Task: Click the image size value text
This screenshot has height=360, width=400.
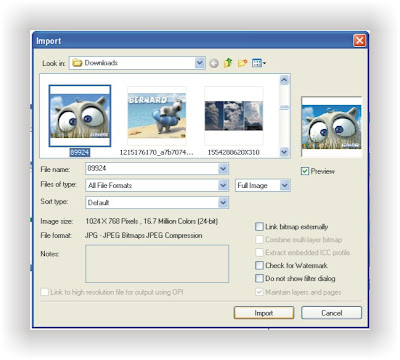Action: 152,221
